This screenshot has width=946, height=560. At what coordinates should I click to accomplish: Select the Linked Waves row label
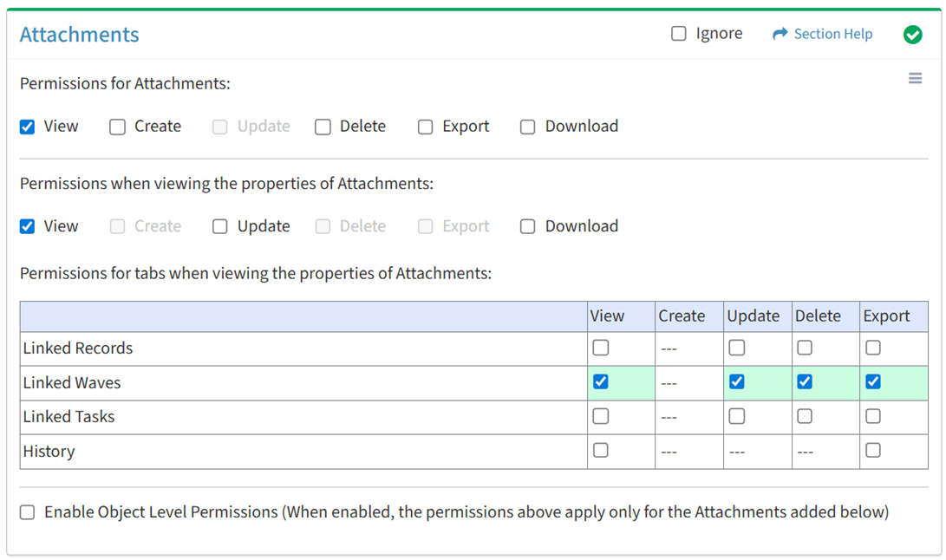pos(72,382)
